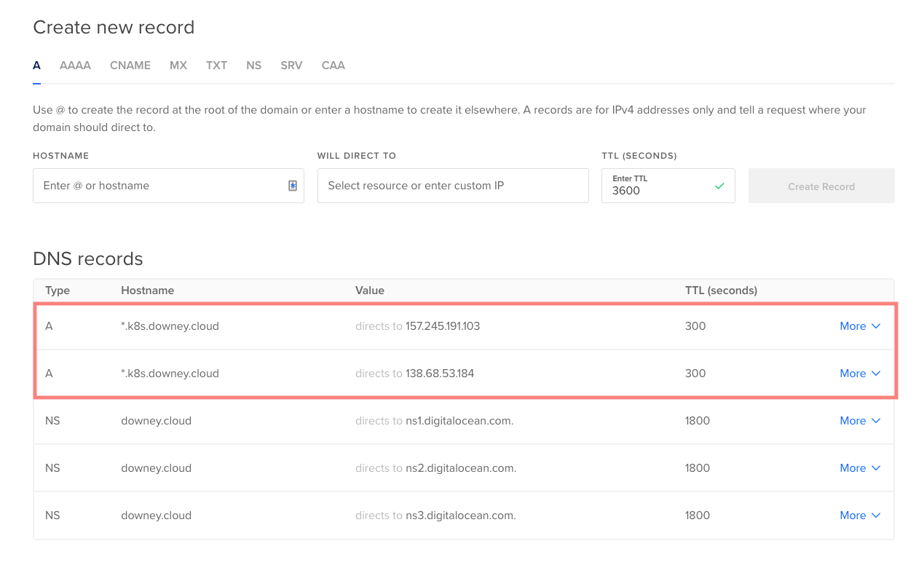The image size is (924, 565).
Task: Expand More for the ns1.digitalocean.com record
Action: point(860,421)
